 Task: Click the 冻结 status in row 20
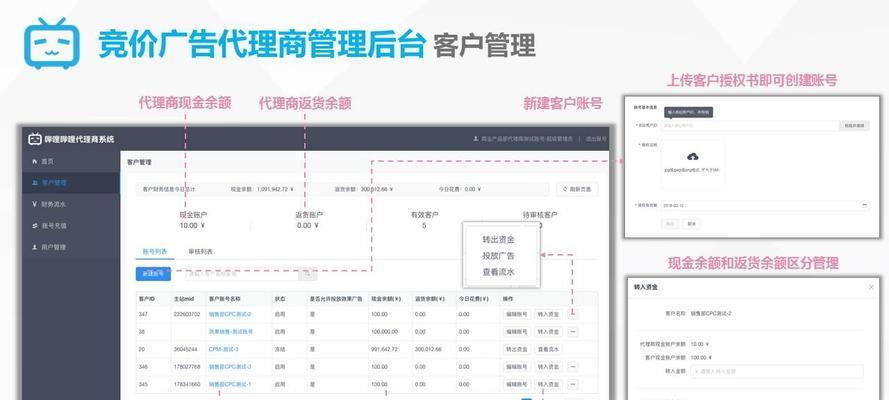pyautogui.click(x=280, y=350)
